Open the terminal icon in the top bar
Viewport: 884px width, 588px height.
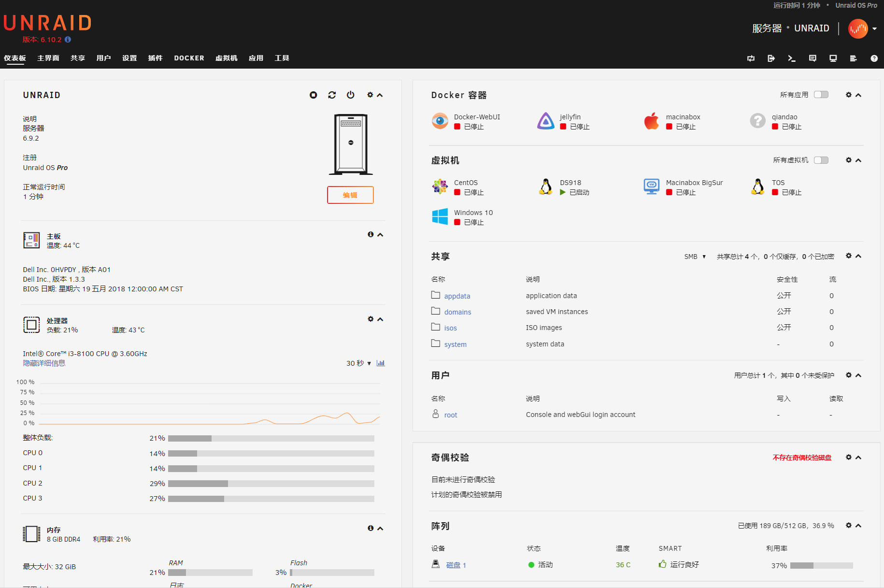(x=792, y=58)
